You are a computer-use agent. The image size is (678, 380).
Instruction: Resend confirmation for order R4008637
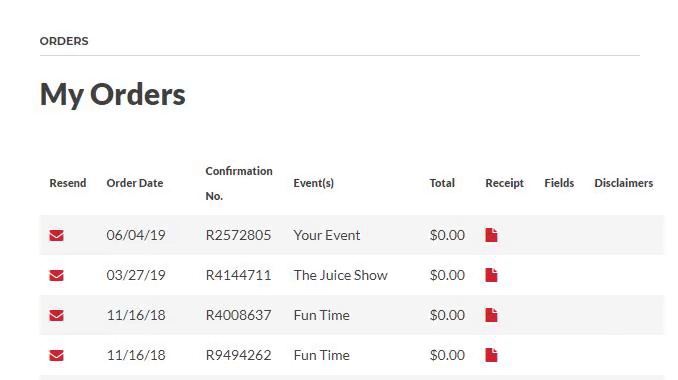56,316
